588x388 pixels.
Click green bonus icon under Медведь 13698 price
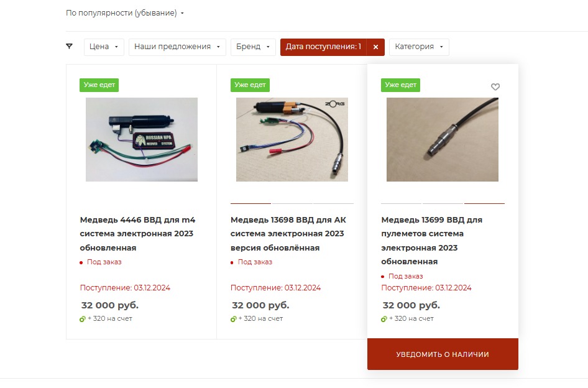(x=233, y=319)
